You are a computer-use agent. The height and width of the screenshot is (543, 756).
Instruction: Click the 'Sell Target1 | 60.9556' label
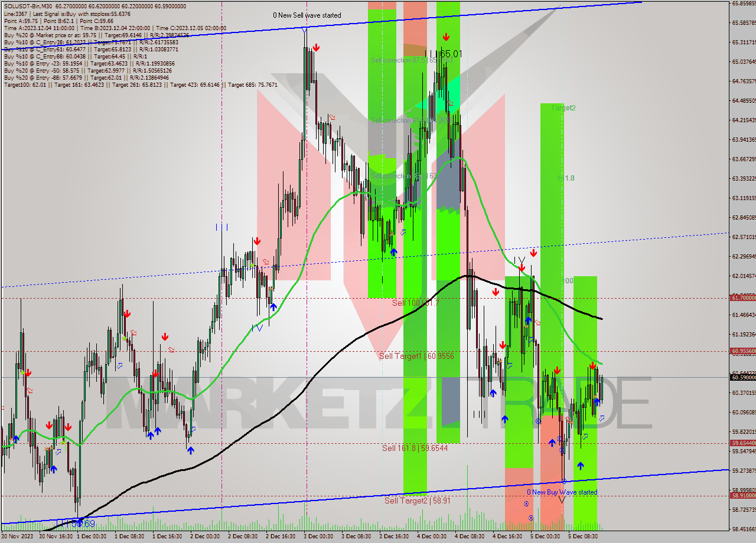[416, 356]
